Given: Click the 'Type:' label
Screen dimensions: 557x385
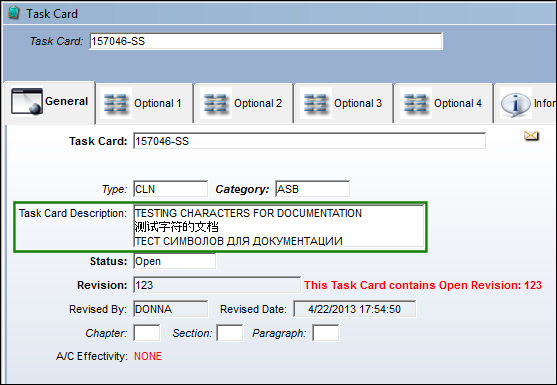Looking at the screenshot, I should pos(114,189).
